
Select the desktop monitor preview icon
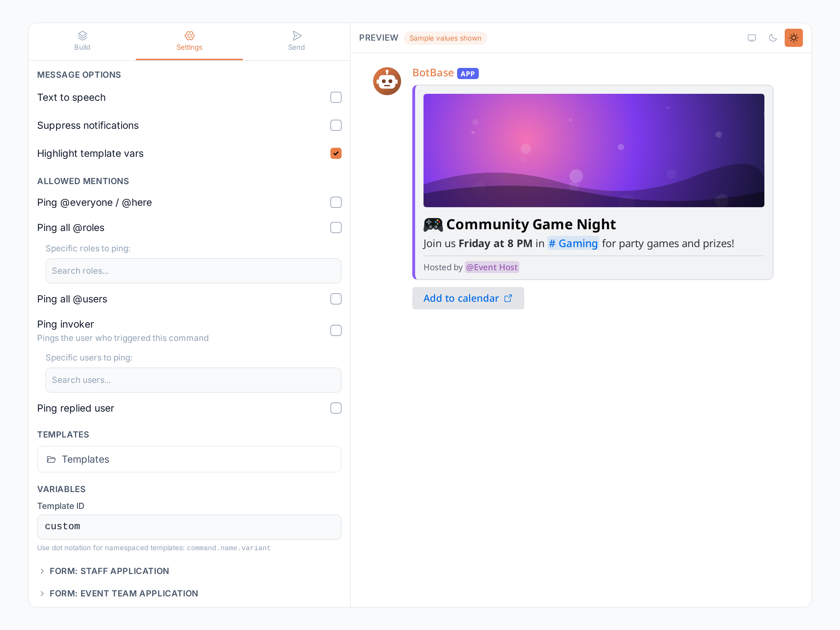point(751,38)
